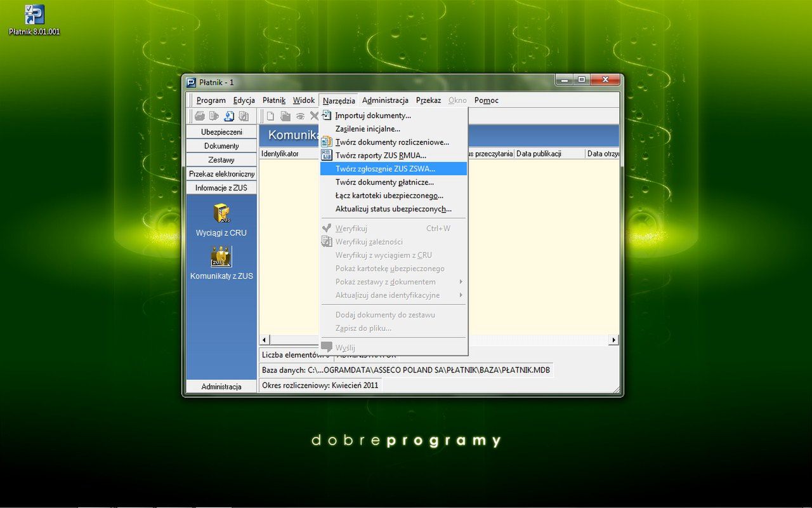
Task: Choose Twórz dokumenty rozliczeniowe...
Action: coord(393,142)
